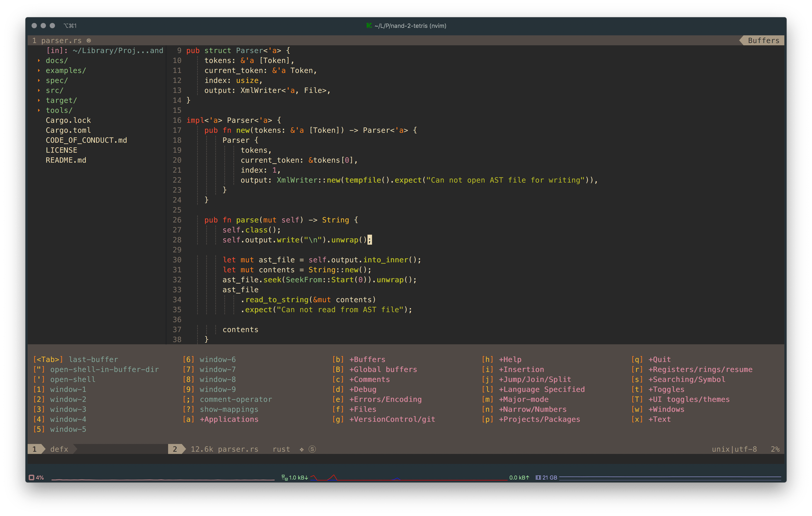Expand the spec/ folder arrow
This screenshot has width=812, height=516.
click(39, 81)
